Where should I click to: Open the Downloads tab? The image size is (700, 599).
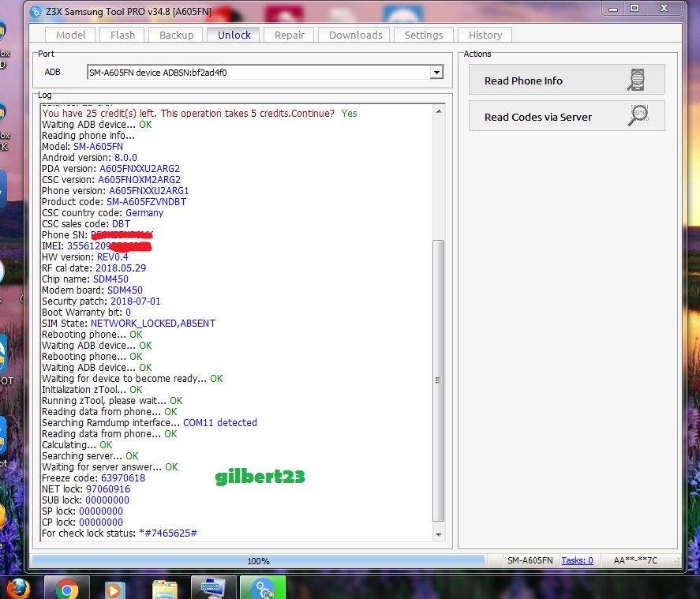pos(355,35)
